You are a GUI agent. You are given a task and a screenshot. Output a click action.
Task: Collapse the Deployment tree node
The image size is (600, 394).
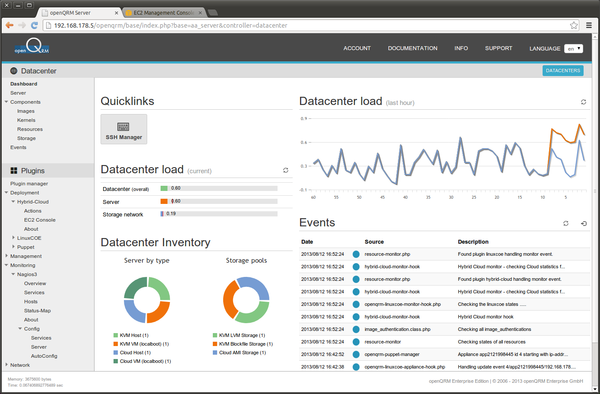[6, 192]
